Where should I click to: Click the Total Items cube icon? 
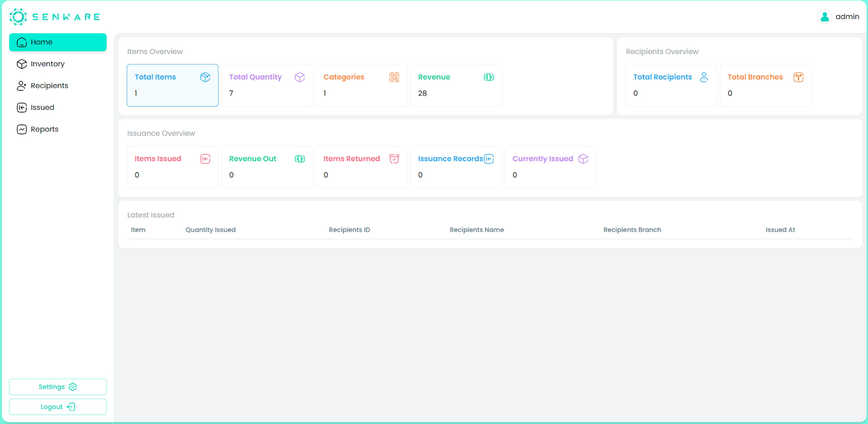coord(205,77)
